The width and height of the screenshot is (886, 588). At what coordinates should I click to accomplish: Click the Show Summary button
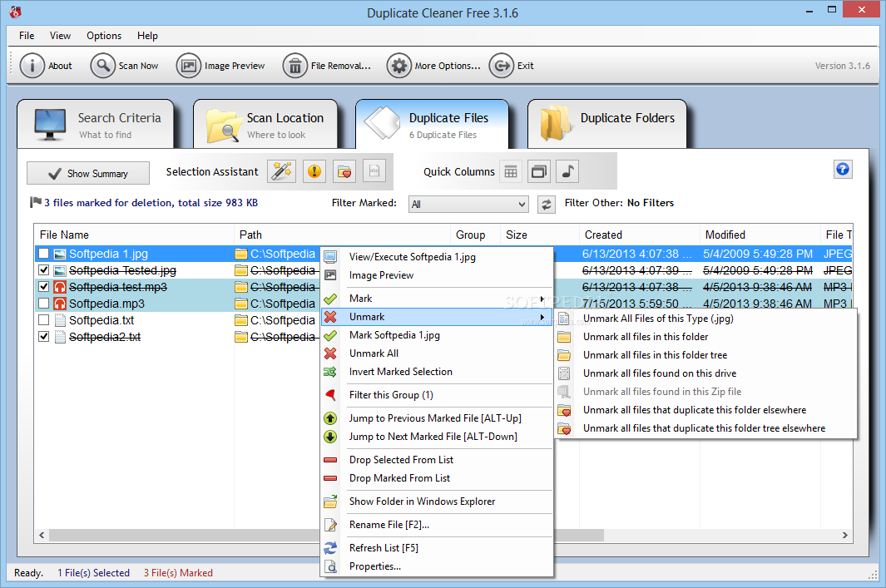[x=88, y=174]
